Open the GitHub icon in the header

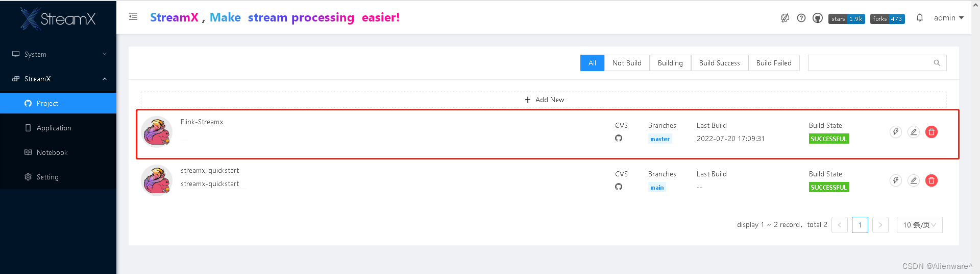pyautogui.click(x=818, y=18)
